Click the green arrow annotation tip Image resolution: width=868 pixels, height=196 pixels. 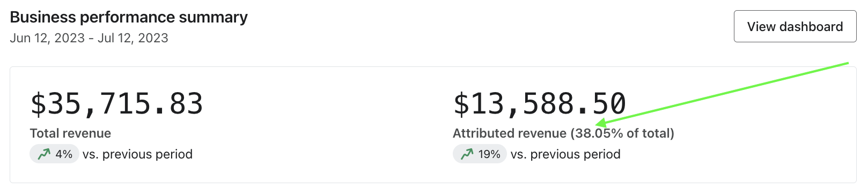[x=598, y=123]
